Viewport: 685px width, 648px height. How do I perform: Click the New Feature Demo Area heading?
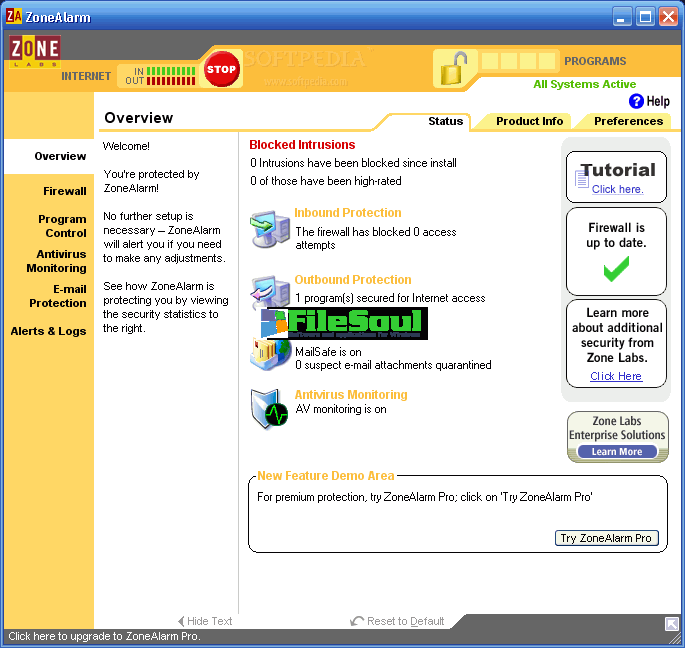point(326,475)
